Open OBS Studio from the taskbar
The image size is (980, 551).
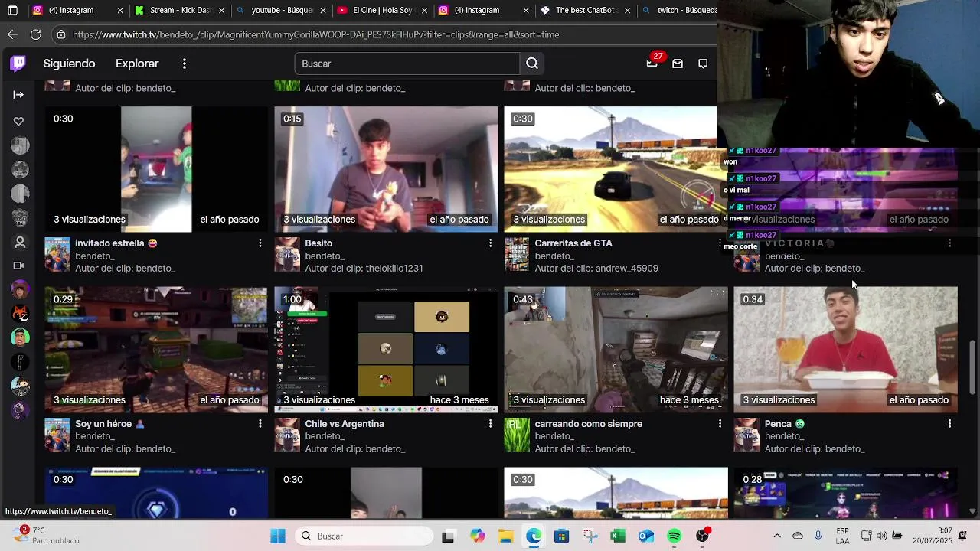tap(702, 536)
